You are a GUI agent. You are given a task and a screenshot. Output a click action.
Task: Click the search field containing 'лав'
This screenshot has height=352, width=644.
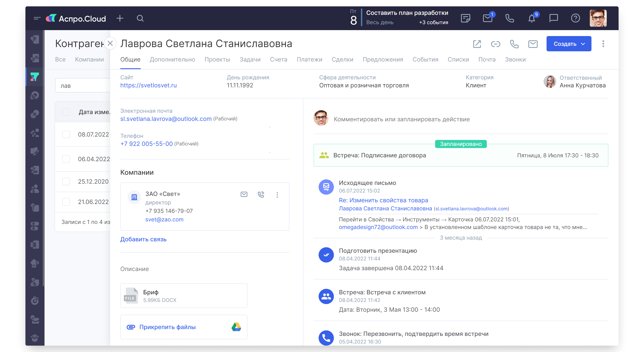82,85
